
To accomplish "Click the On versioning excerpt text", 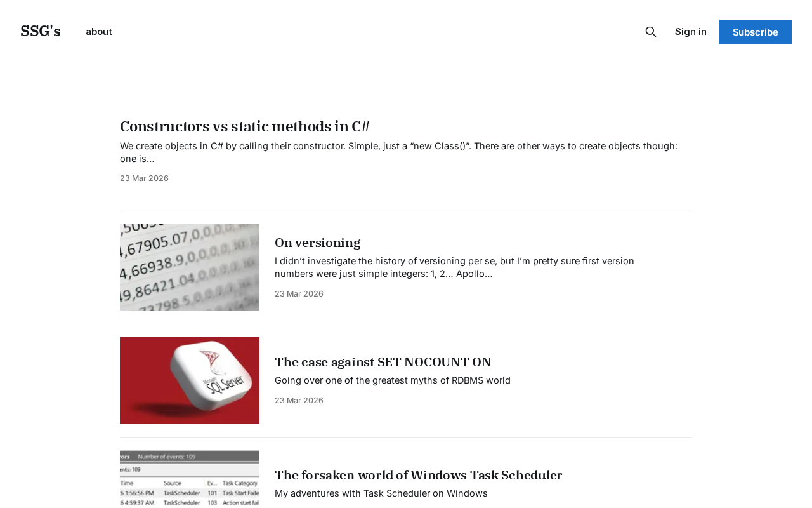I will (454, 267).
